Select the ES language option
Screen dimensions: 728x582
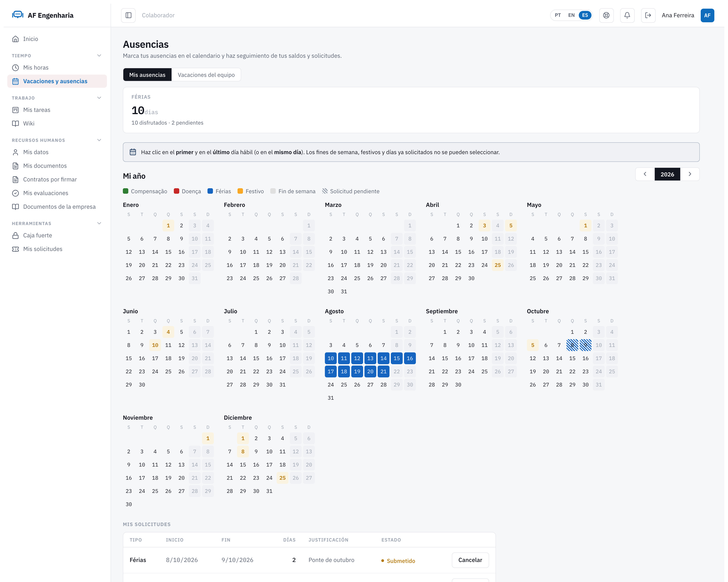585,15
